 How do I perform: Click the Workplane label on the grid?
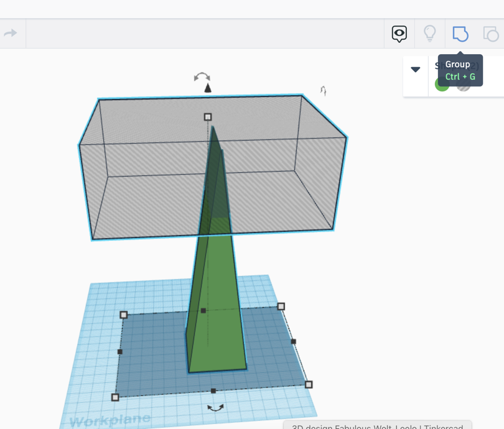[x=110, y=421]
